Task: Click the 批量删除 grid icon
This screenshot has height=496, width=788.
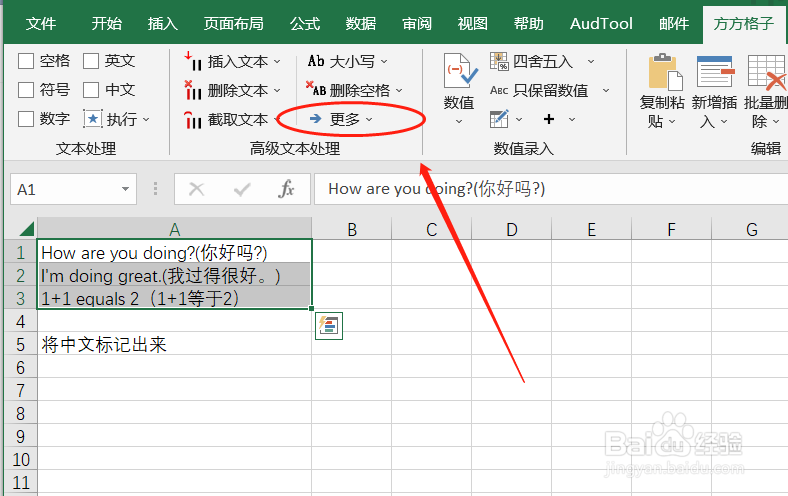Action: [767, 71]
